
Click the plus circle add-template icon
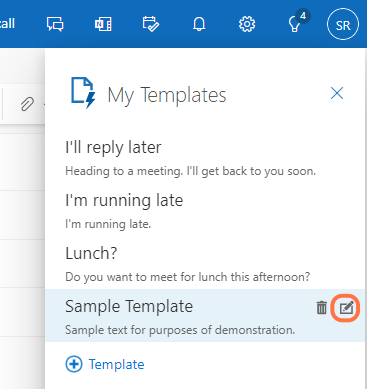pos(74,364)
